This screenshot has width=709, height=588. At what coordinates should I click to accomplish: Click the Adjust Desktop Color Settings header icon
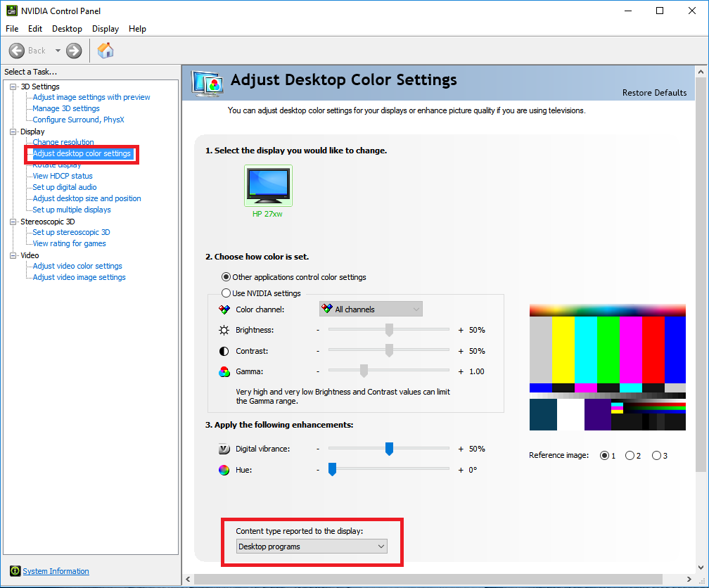pyautogui.click(x=207, y=84)
